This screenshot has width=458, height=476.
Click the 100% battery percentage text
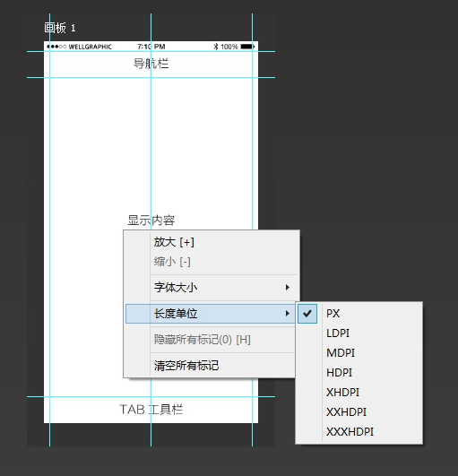(x=229, y=47)
